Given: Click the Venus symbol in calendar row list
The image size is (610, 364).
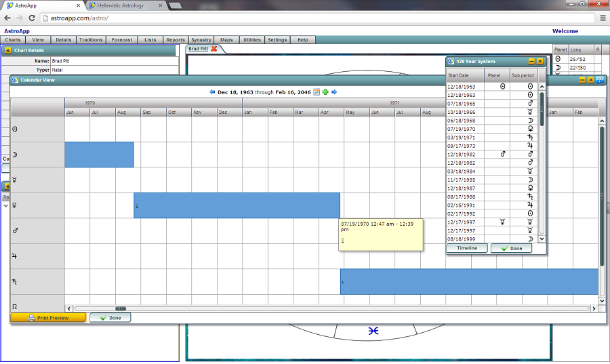Looking at the screenshot, I should pos(15,205).
